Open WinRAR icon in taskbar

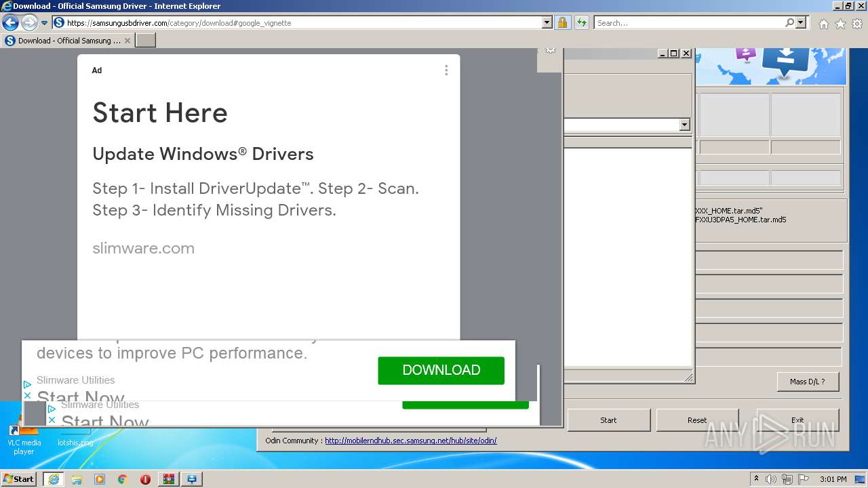tap(169, 479)
